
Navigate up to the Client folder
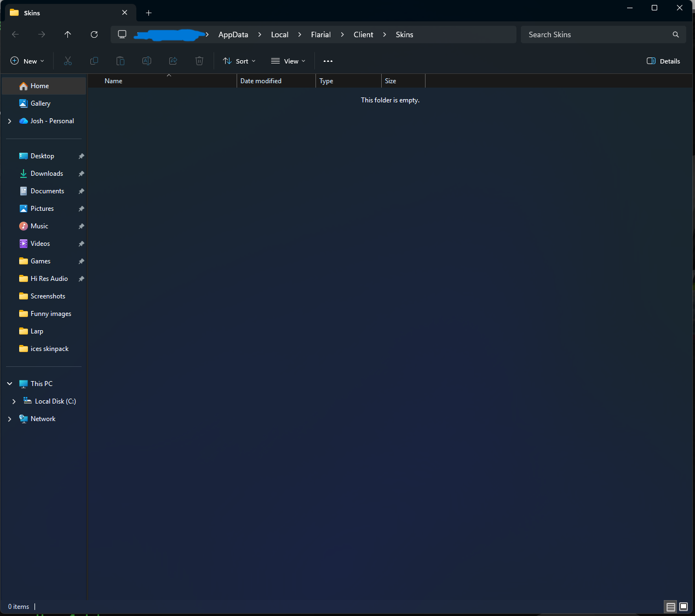tap(67, 34)
